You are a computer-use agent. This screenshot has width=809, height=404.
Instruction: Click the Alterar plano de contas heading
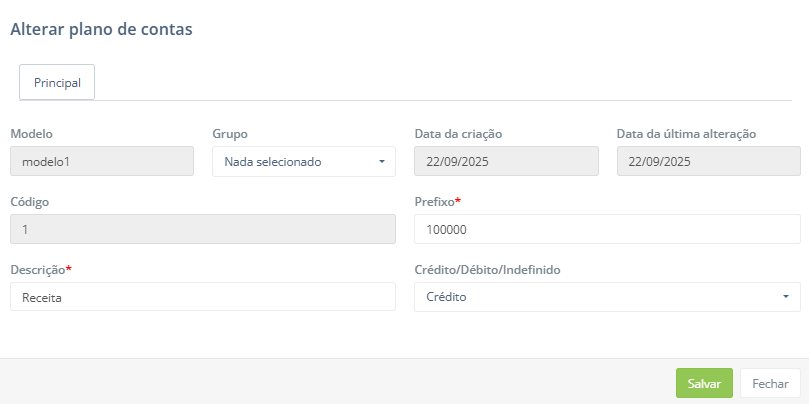click(x=101, y=30)
